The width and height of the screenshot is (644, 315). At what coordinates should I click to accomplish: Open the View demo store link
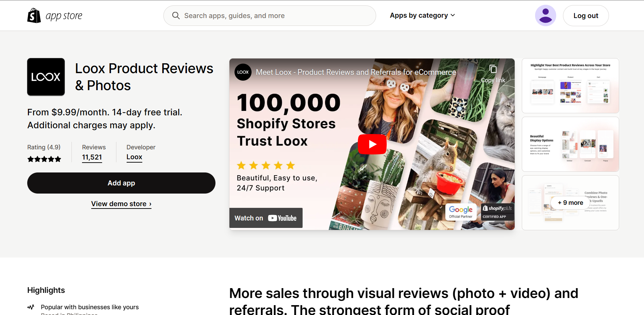tap(121, 204)
